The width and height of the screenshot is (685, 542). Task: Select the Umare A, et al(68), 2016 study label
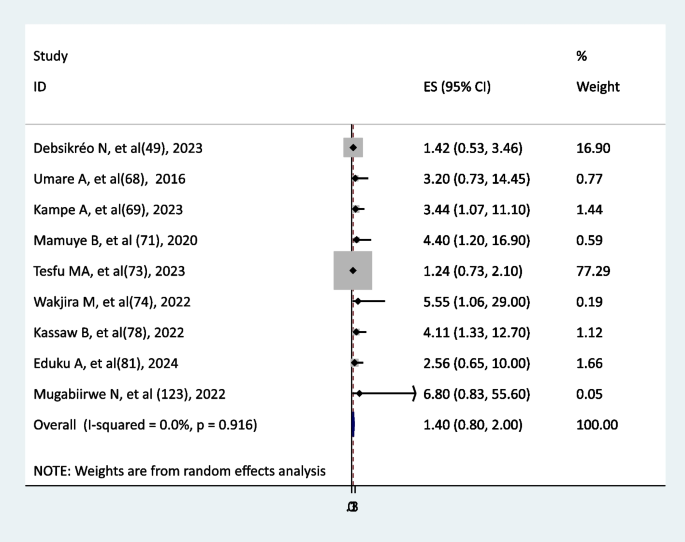pos(109,179)
